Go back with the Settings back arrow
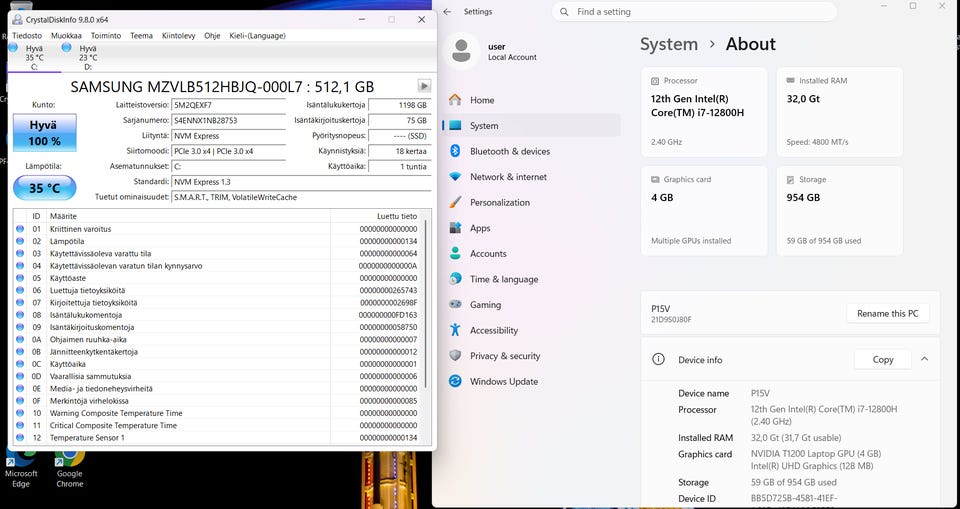This screenshot has width=960, height=509. click(x=447, y=12)
